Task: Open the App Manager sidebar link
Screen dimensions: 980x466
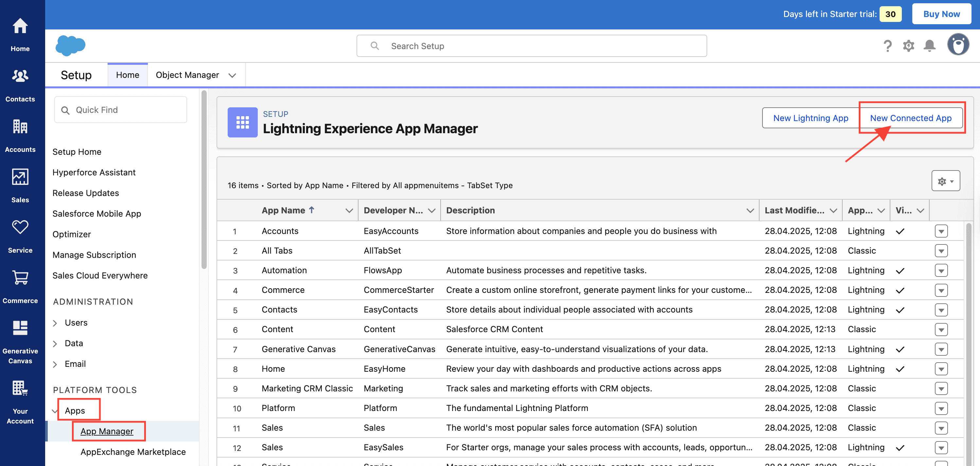Action: (107, 431)
